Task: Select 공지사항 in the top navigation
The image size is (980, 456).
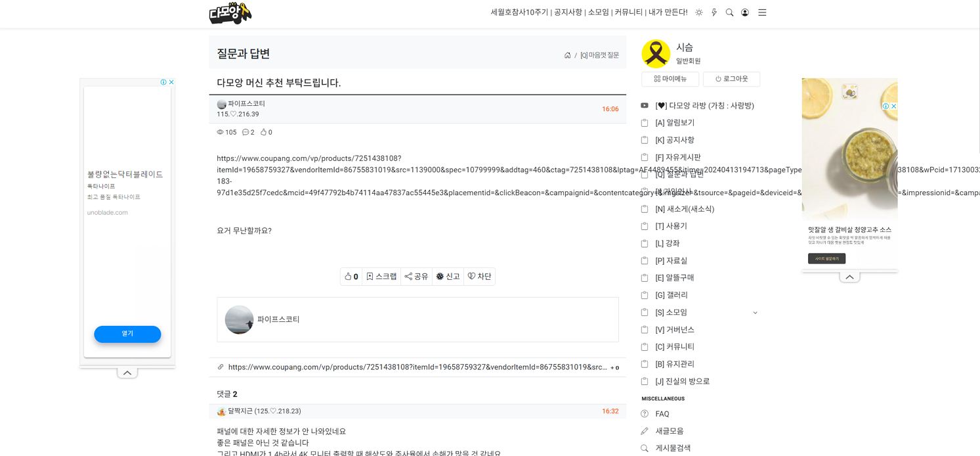Action: tap(568, 12)
